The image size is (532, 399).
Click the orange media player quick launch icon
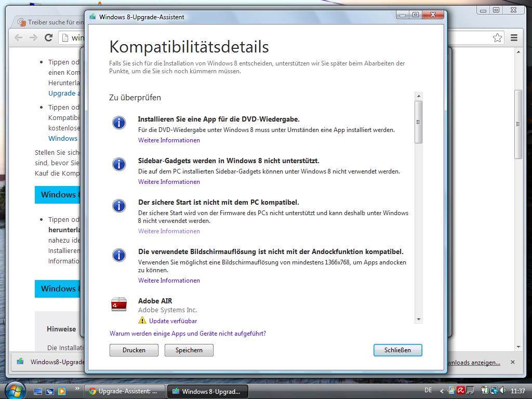pyautogui.click(x=61, y=391)
